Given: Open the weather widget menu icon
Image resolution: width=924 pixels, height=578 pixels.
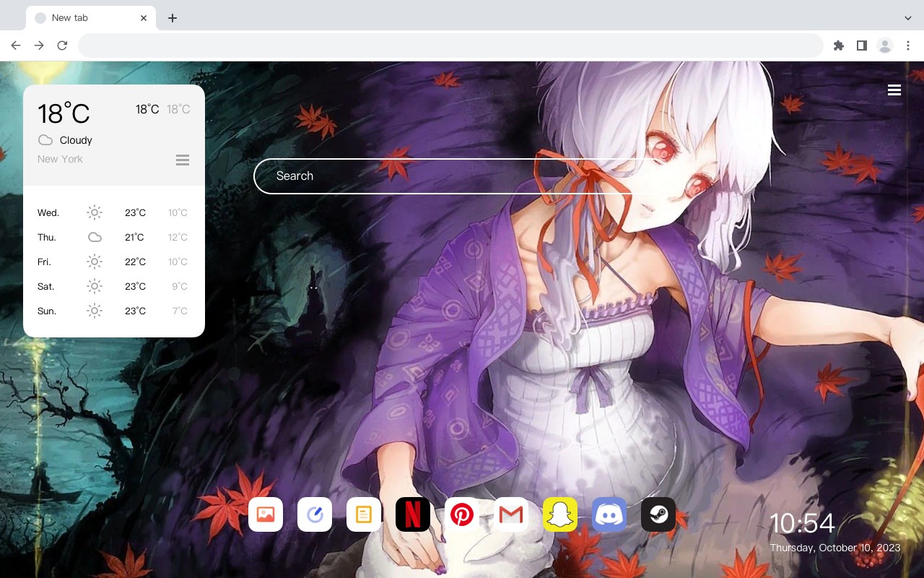Looking at the screenshot, I should [x=183, y=160].
